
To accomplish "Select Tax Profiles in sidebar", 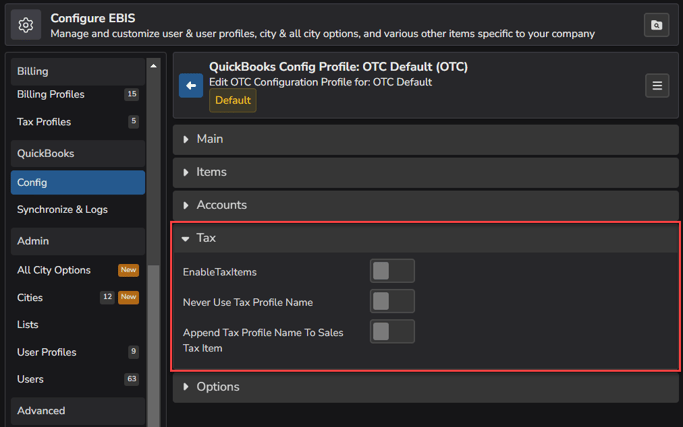I will point(44,122).
